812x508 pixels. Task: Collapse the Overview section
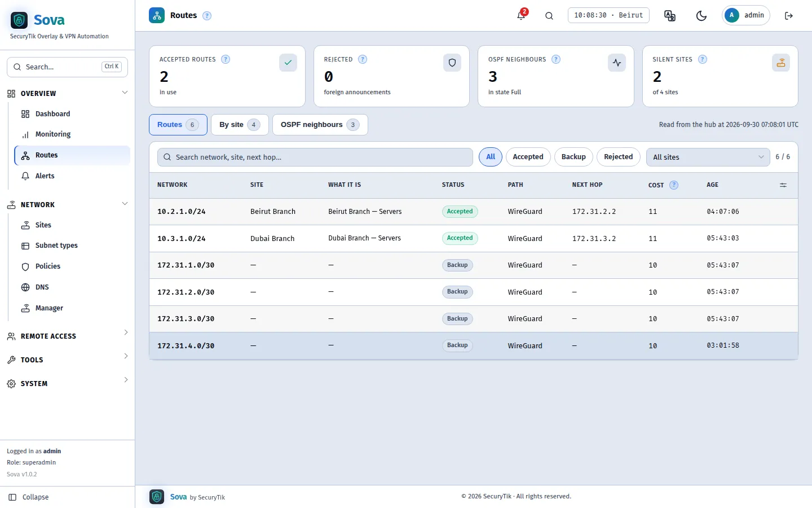click(x=68, y=93)
